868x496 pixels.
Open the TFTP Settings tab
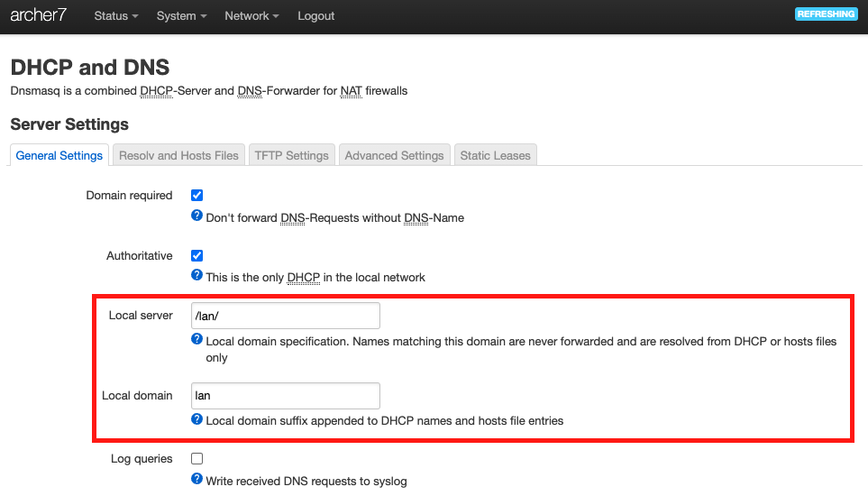point(292,155)
